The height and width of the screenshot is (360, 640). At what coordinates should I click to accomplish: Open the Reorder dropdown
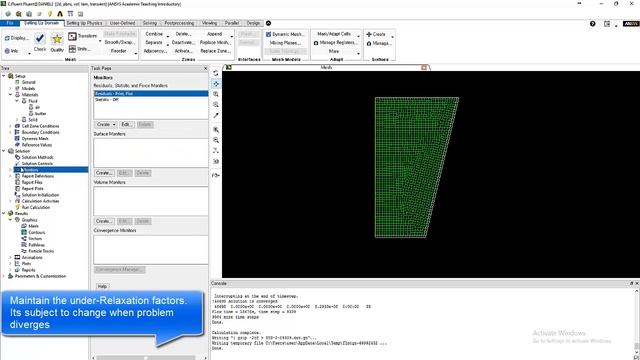pyautogui.click(x=135, y=53)
